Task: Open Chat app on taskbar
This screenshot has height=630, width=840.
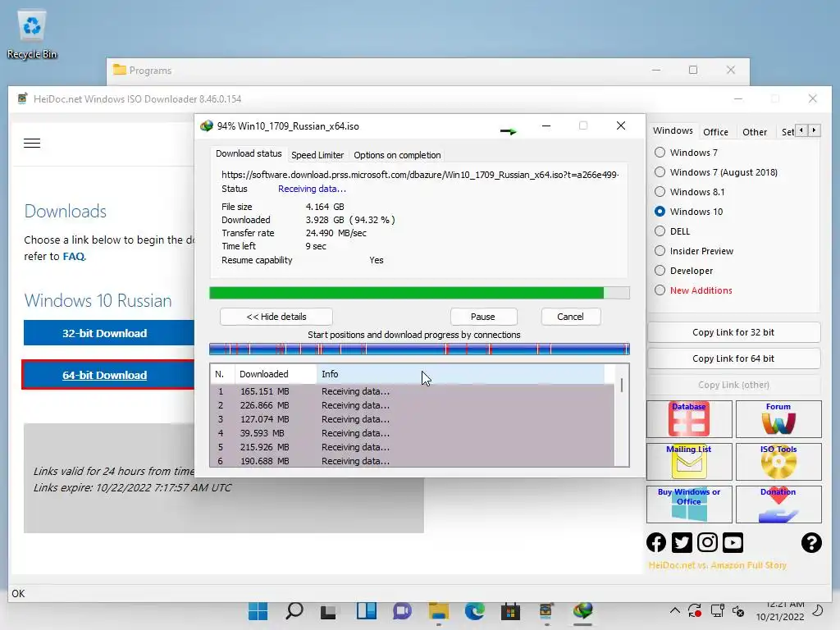Action: 402,610
